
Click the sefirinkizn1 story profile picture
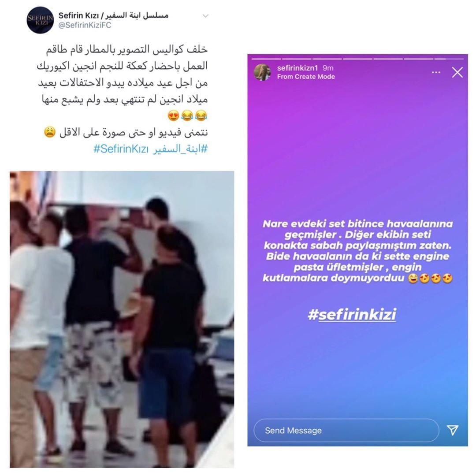coord(262,72)
